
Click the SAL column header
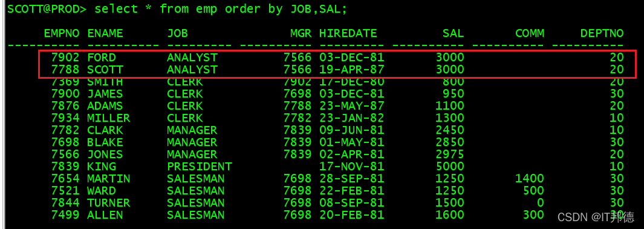[x=453, y=33]
